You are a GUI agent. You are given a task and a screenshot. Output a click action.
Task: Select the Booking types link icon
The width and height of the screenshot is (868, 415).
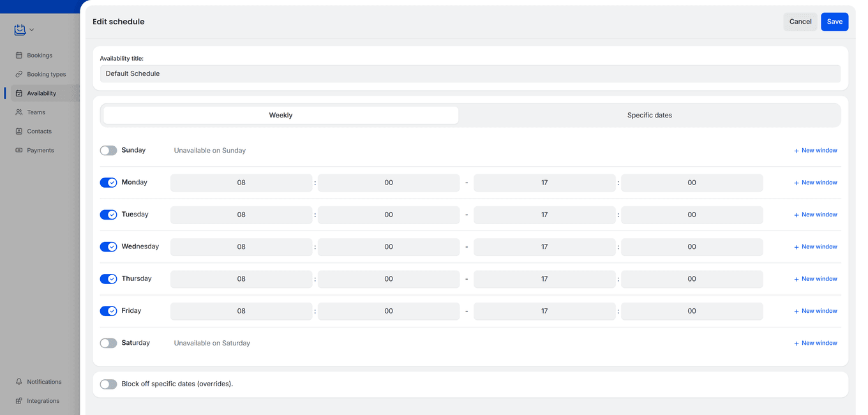click(x=19, y=74)
